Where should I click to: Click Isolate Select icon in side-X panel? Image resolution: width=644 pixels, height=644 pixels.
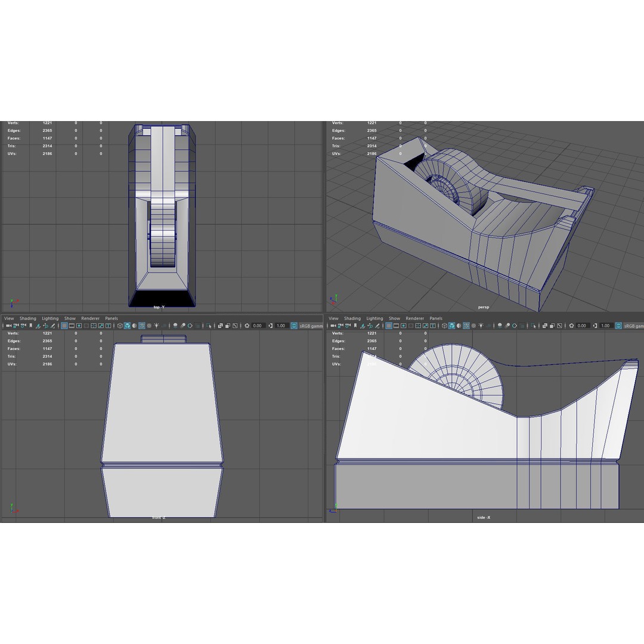point(534,326)
